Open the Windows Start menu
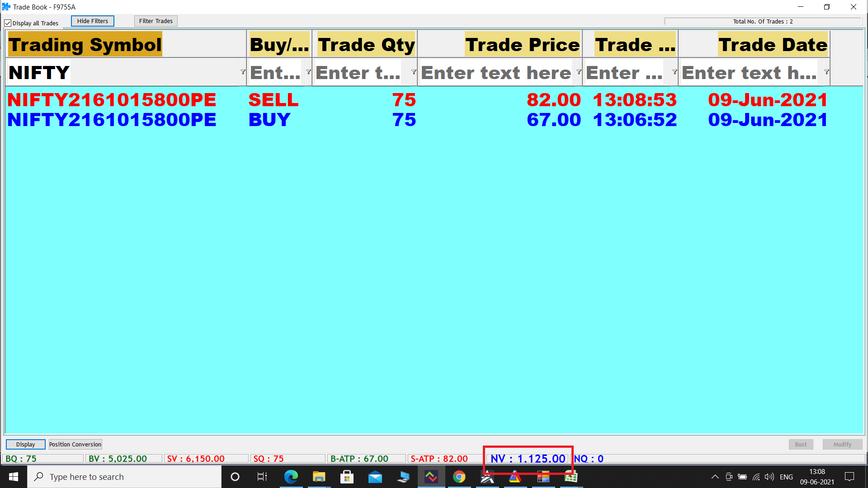This screenshot has width=868, height=488. 14,477
